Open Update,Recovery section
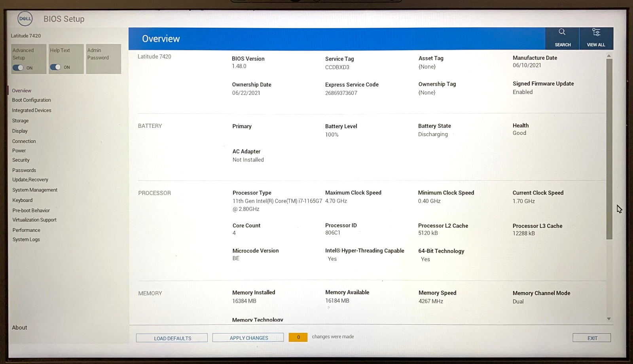Viewport: 633px width, 364px height. (30, 180)
